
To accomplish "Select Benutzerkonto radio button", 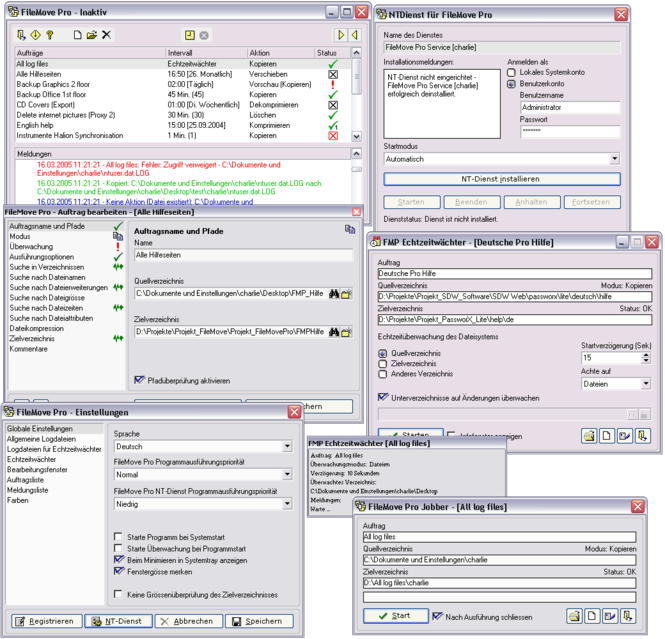I will (x=511, y=84).
